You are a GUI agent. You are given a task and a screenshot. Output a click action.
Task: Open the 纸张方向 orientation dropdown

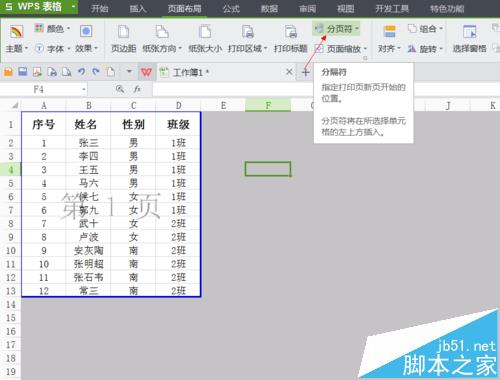(162, 39)
